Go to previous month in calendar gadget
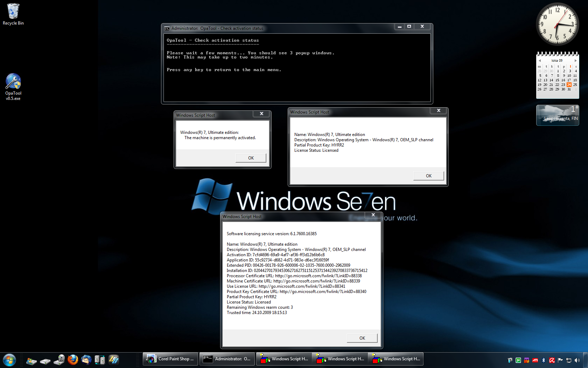The image size is (588, 368). 540,61
